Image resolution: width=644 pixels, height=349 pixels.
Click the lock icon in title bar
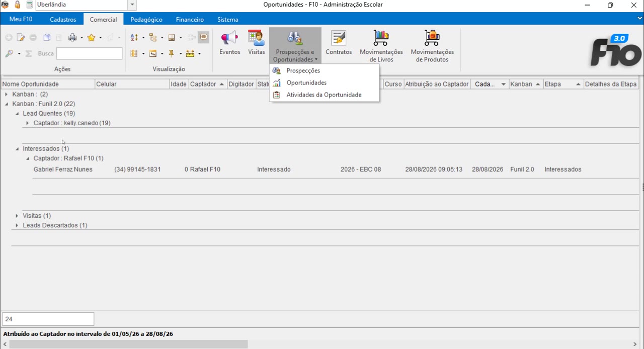pos(18,5)
